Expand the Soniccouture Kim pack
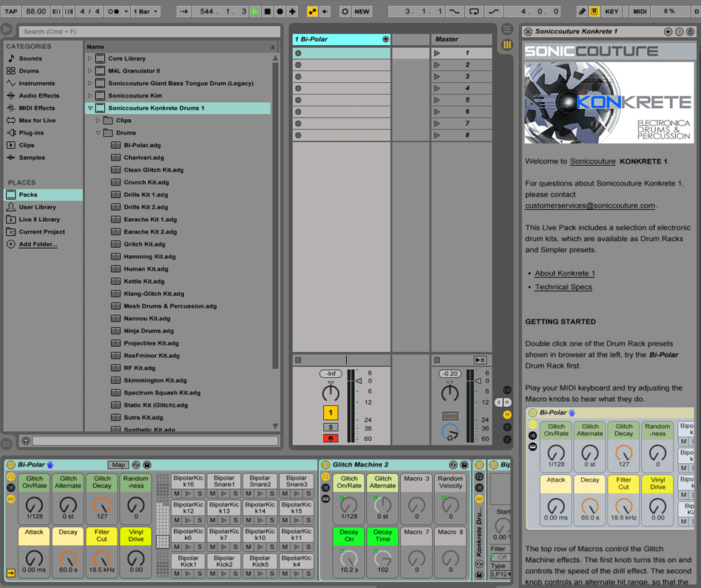Image resolution: width=701 pixels, height=588 pixels. [x=90, y=95]
